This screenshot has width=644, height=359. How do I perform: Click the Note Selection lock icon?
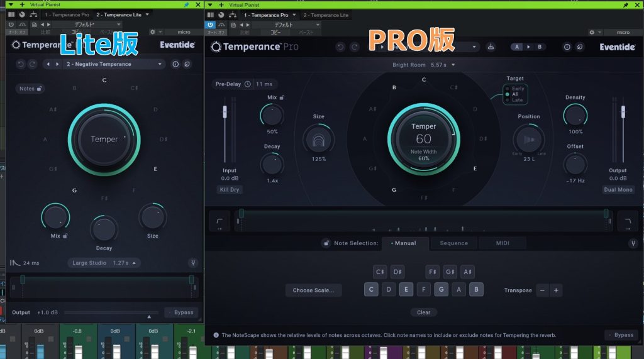(326, 243)
